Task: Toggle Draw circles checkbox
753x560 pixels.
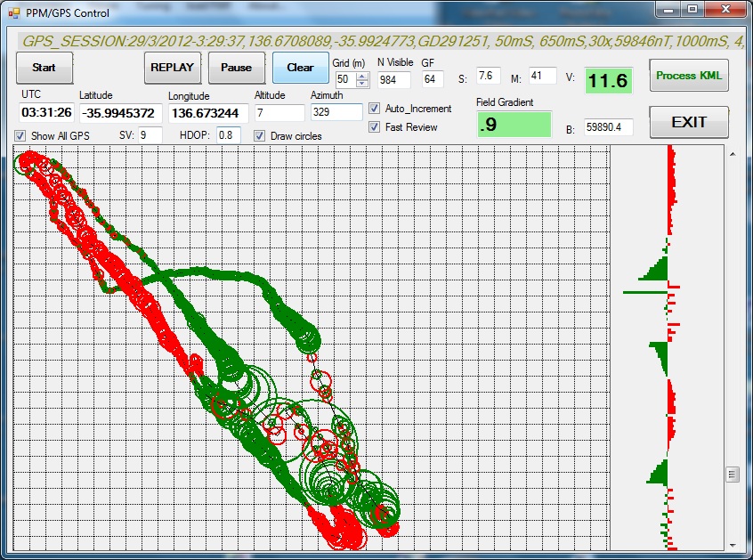Action: tap(259, 136)
